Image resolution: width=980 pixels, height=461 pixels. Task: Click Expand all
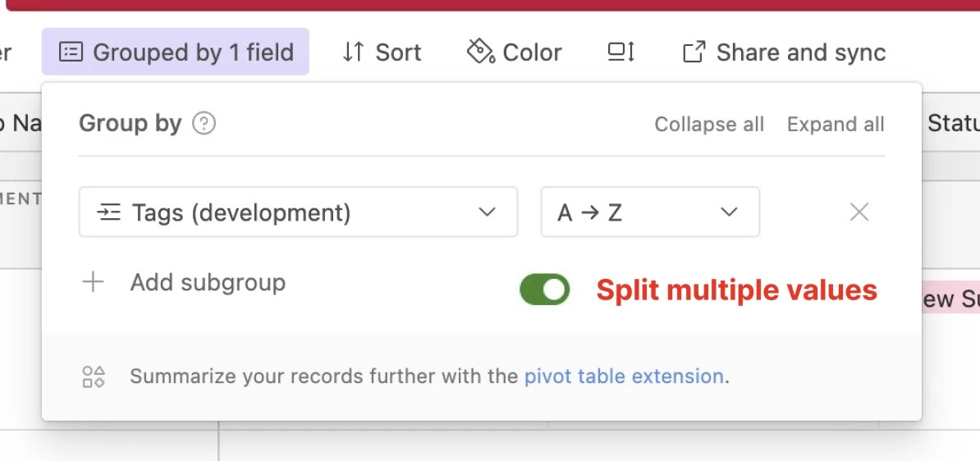click(836, 125)
